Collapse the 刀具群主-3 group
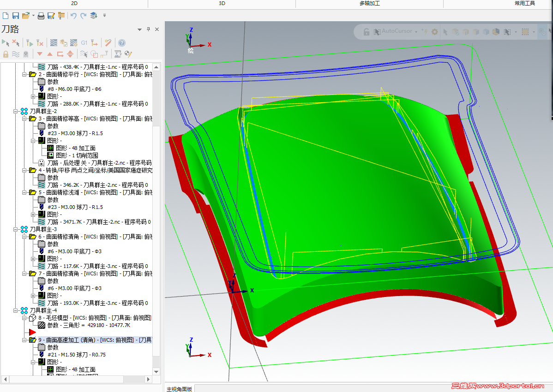 click(15, 229)
